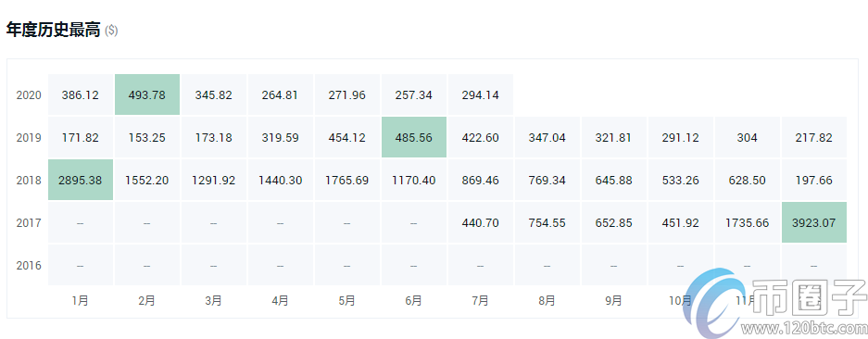Select the 2016 year row label

29,266
